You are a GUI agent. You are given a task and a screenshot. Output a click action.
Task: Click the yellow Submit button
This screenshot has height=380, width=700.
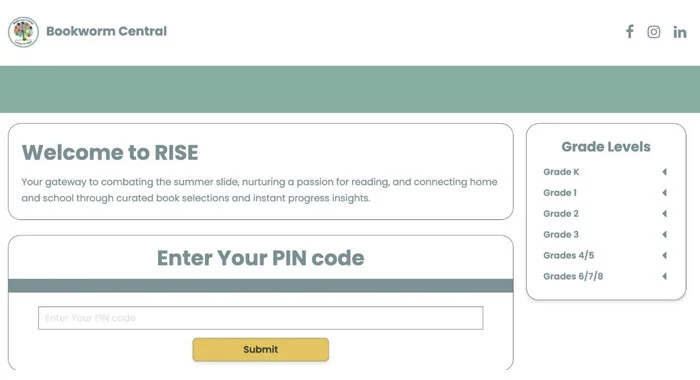(261, 350)
